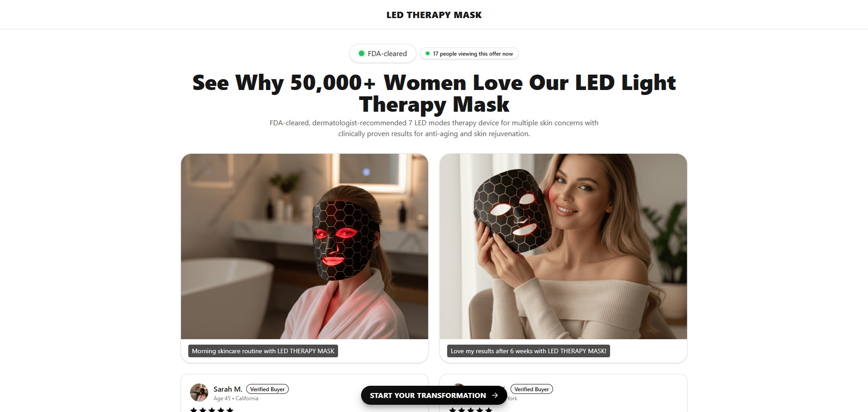
Task: Click the green dot in FDA-cleared badge
Action: (361, 53)
